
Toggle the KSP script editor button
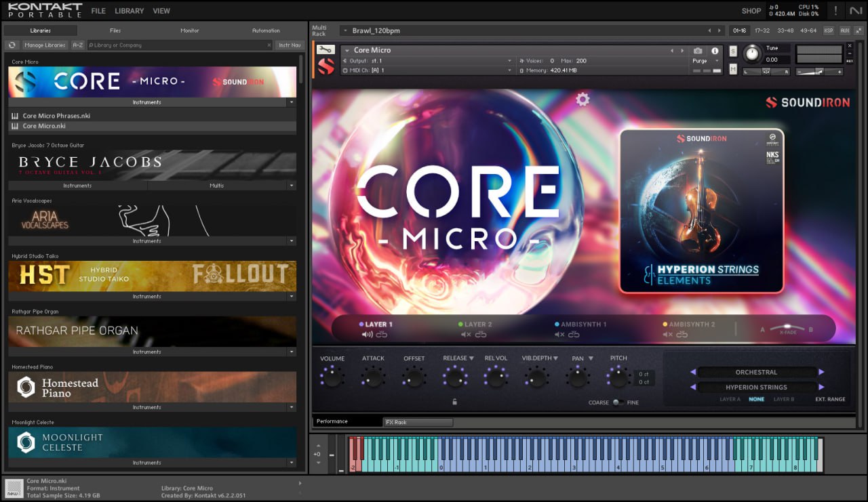coord(829,30)
